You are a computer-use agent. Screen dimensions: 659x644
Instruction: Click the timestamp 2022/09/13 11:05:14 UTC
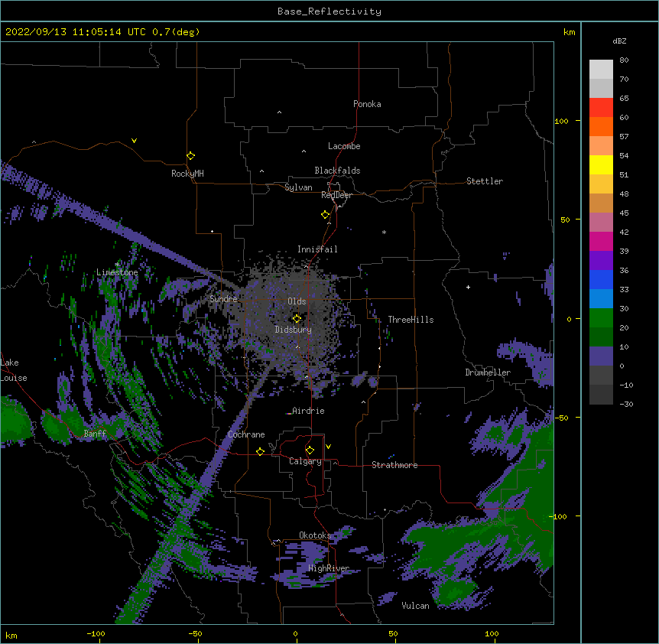(75, 32)
